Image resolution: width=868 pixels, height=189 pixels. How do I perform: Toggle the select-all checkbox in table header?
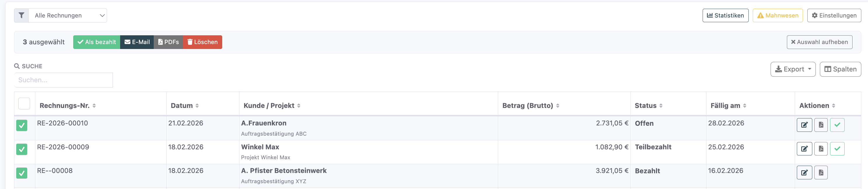[24, 104]
